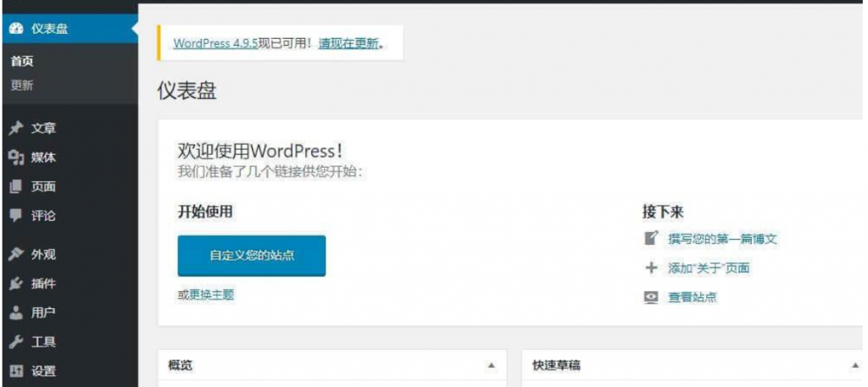The width and height of the screenshot is (868, 387).
Task: Click the 快速草稿 panel title
Action: coord(556,366)
